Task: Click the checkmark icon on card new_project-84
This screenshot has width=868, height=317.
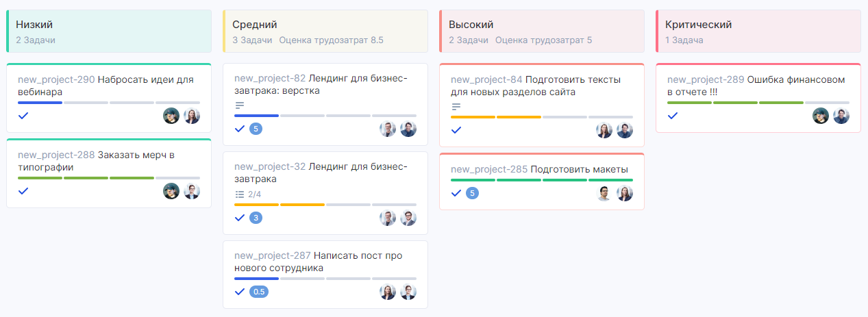Action: (456, 130)
